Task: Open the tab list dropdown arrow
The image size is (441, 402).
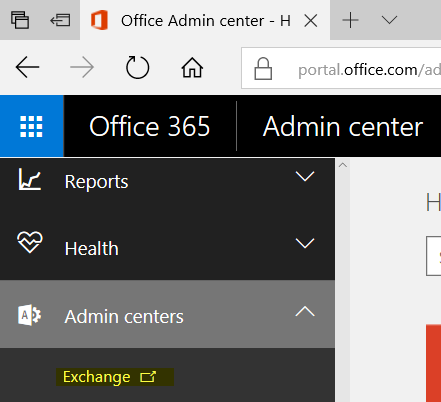Action: pyautogui.click(x=389, y=20)
